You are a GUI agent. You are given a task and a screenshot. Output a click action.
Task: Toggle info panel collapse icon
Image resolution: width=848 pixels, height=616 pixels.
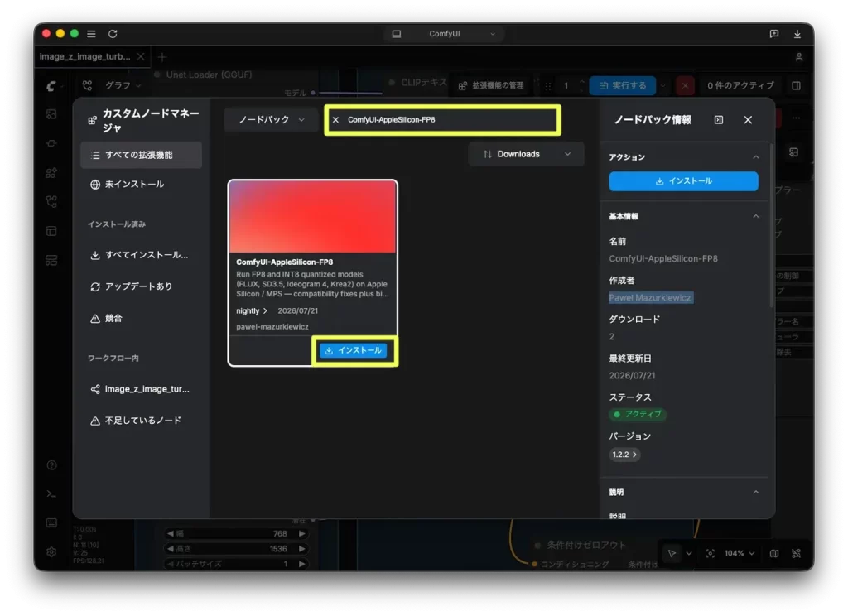[x=718, y=119]
